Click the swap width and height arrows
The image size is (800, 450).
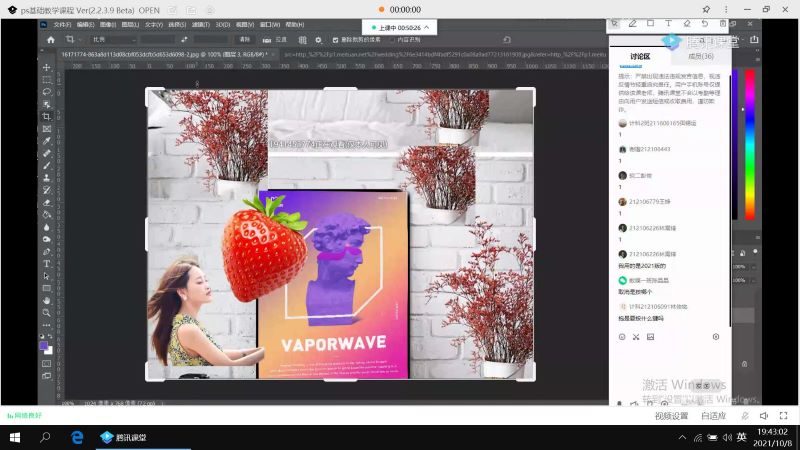[x=184, y=39]
